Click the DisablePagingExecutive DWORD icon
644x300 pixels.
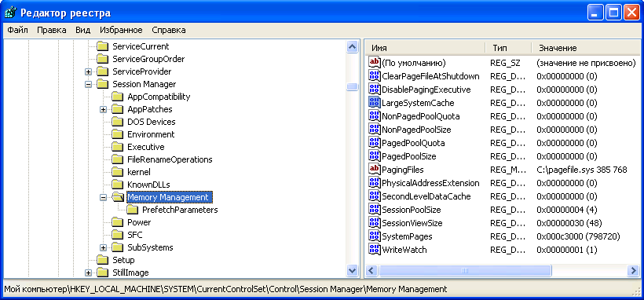[x=374, y=90]
